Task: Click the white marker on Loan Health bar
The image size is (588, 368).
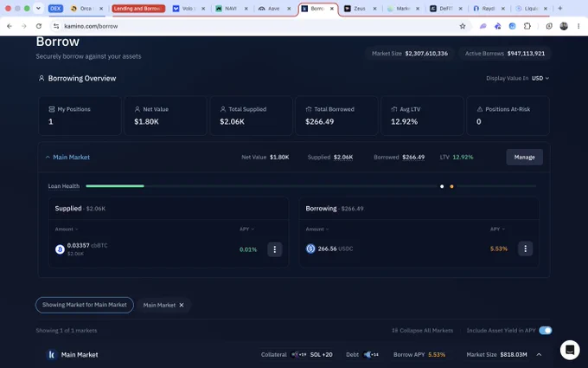Action: tap(442, 186)
